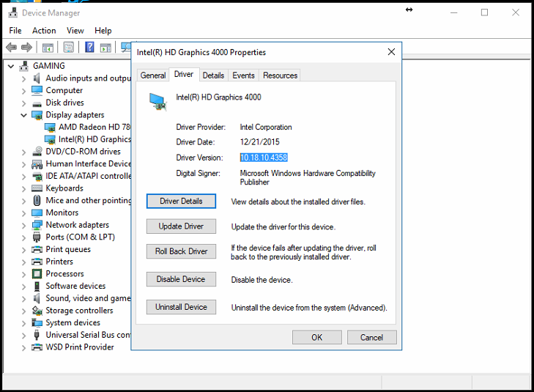This screenshot has width=534, height=392.
Task: Click the highlighted driver version 10.18.10.4358
Action: (x=264, y=158)
